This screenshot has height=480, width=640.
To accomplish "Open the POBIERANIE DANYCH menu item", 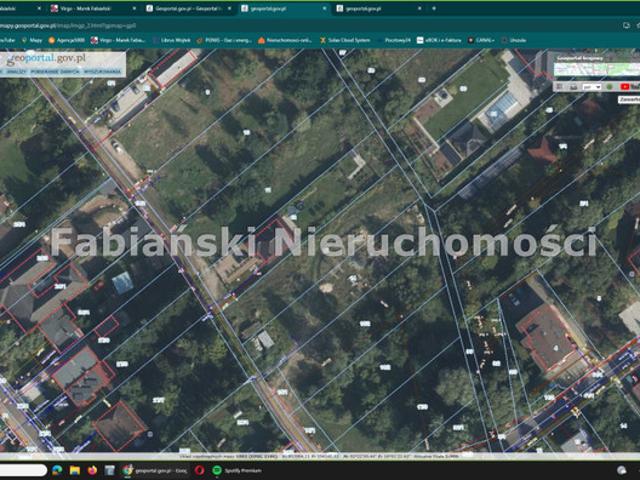I will [x=55, y=72].
